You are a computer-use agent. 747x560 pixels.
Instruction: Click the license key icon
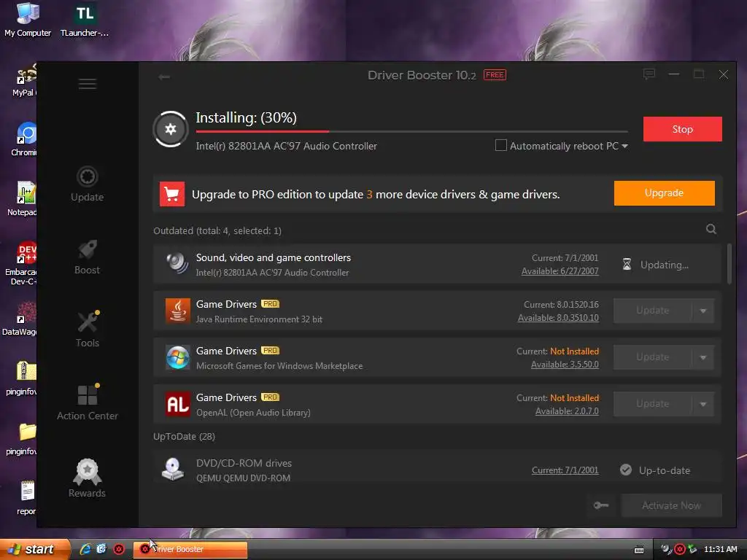point(601,505)
